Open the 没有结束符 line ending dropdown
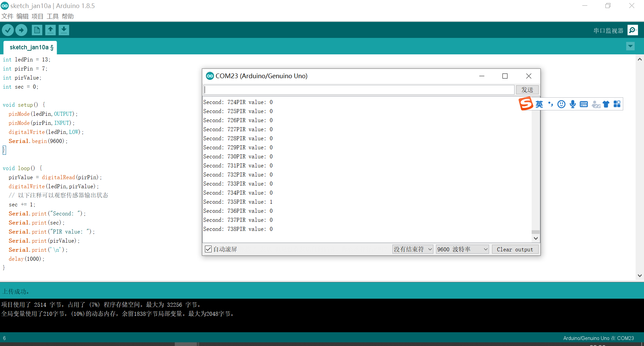Screen dimensions: 644x346 pyautogui.click(x=413, y=249)
